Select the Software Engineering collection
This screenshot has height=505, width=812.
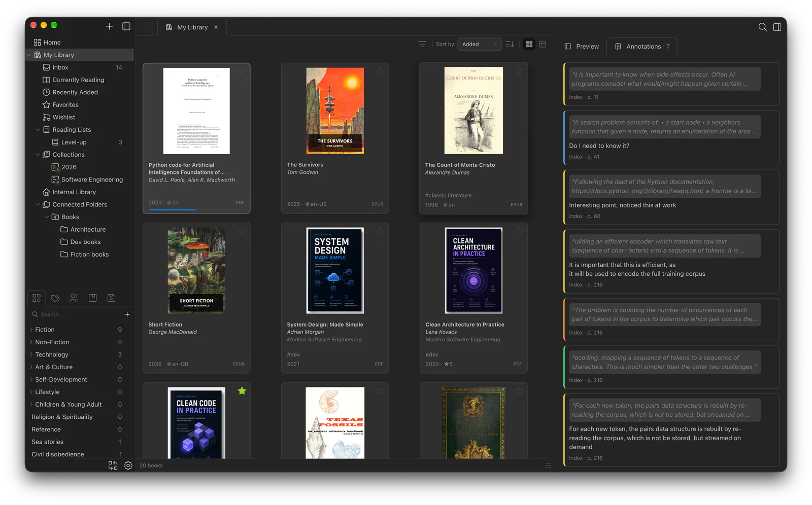[80, 179]
